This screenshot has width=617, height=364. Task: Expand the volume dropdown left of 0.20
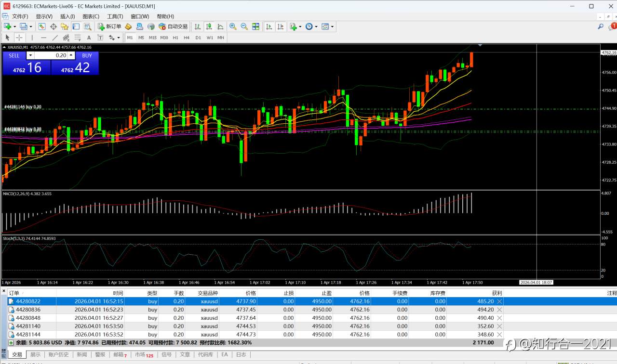point(30,55)
